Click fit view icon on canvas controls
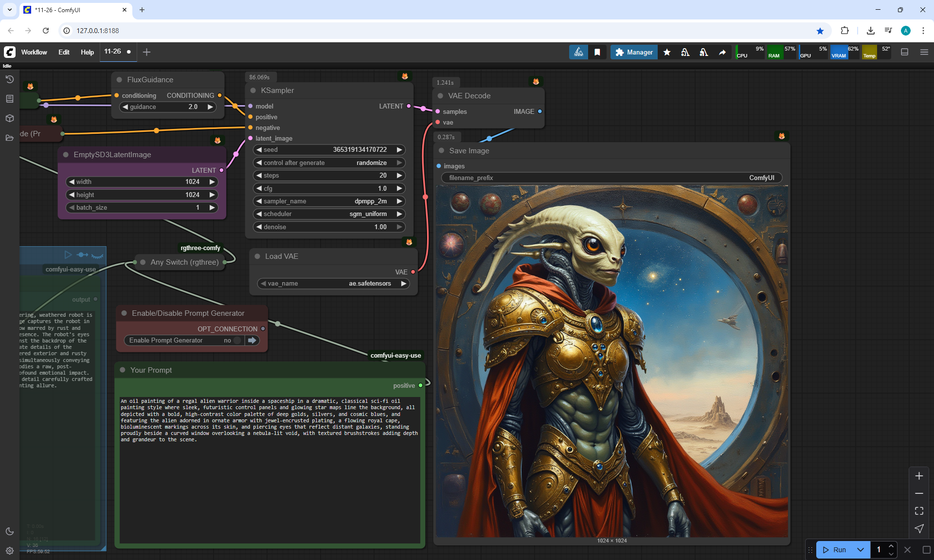The image size is (934, 560). click(919, 511)
